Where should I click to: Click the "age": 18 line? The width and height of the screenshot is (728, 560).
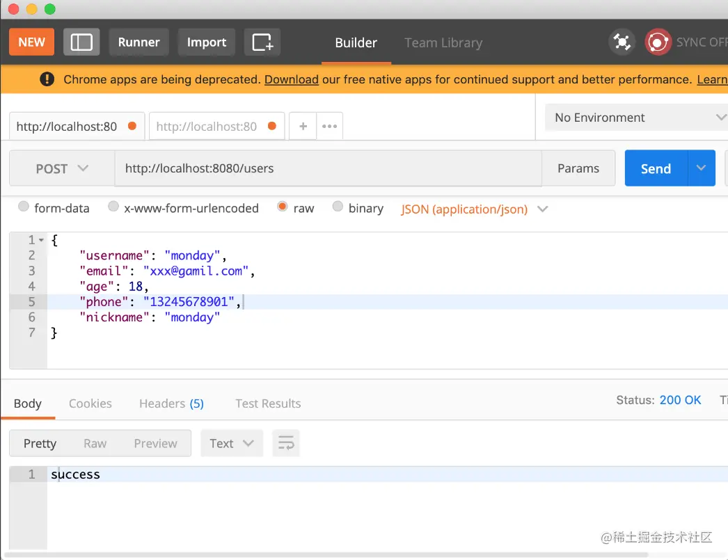point(113,287)
